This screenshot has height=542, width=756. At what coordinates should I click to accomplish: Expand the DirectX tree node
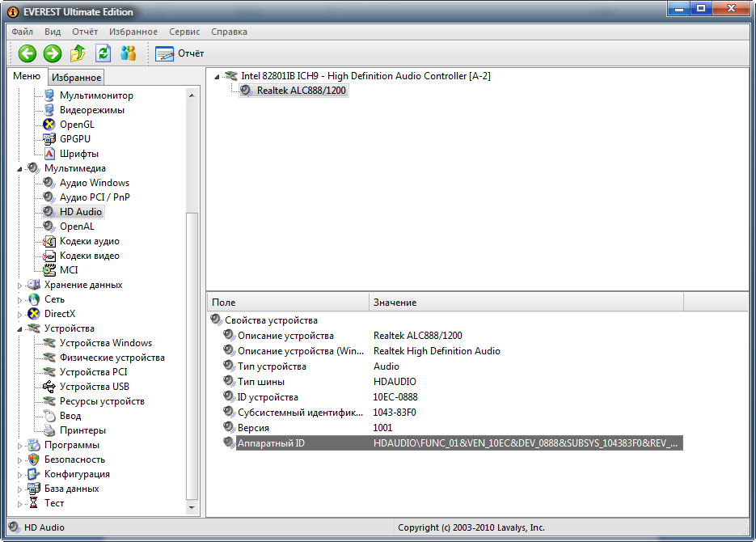tap(19, 315)
